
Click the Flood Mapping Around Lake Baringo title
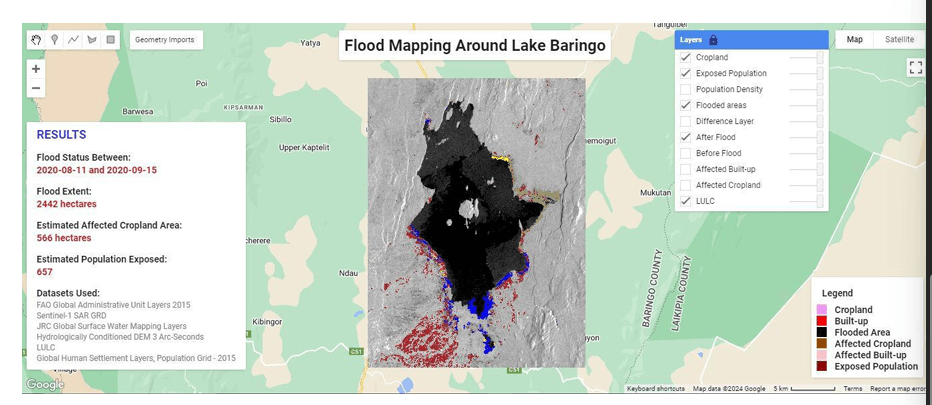(475, 45)
